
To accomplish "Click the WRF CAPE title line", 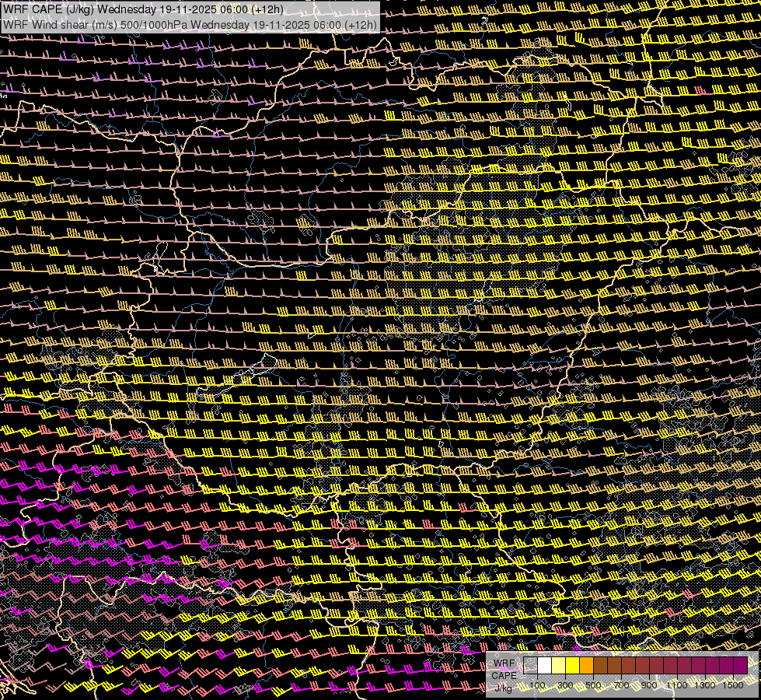I will coord(144,9).
